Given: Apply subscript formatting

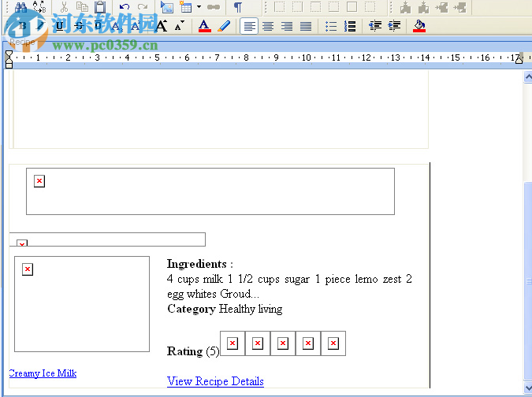Looking at the screenshot, I should coord(117,26).
